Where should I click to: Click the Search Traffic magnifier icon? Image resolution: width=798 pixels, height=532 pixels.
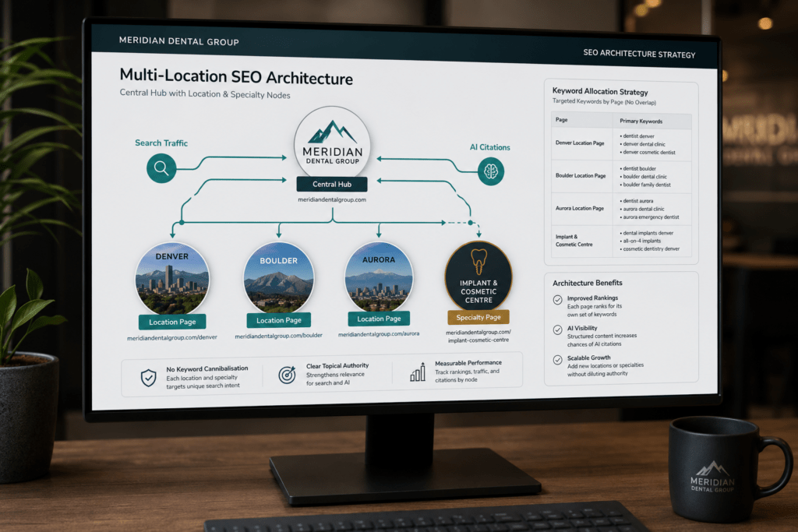161,168
